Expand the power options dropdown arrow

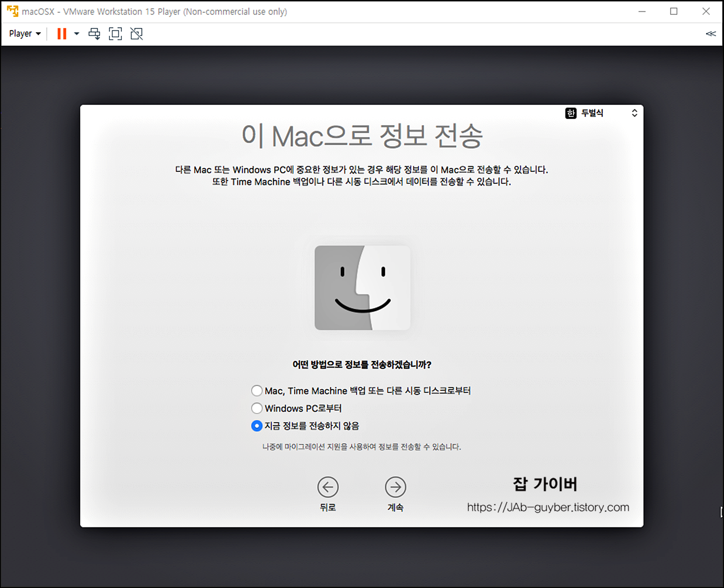76,34
